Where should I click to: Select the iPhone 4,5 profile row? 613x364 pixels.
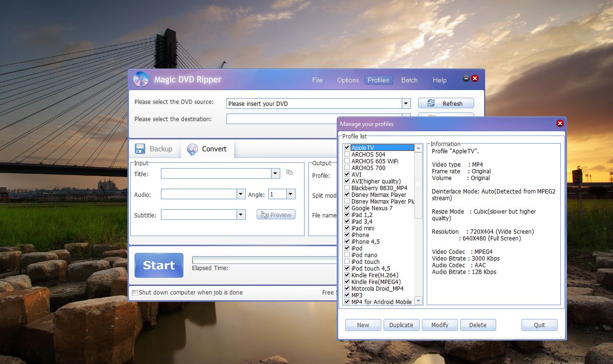tap(365, 242)
